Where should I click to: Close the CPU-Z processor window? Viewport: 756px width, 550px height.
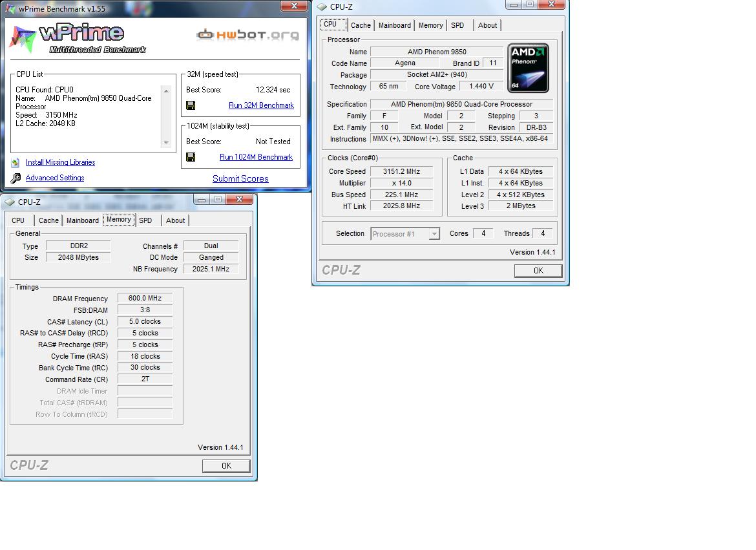[x=552, y=5]
